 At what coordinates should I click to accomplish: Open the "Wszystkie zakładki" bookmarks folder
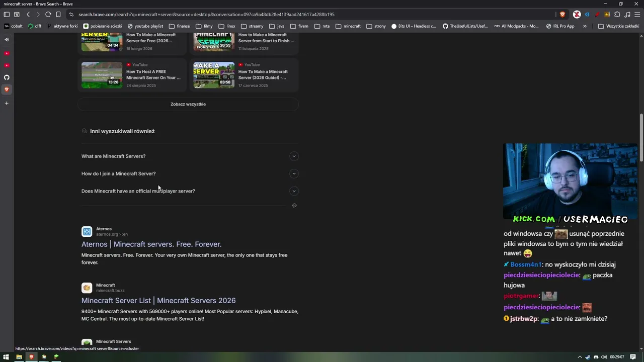coord(618,26)
